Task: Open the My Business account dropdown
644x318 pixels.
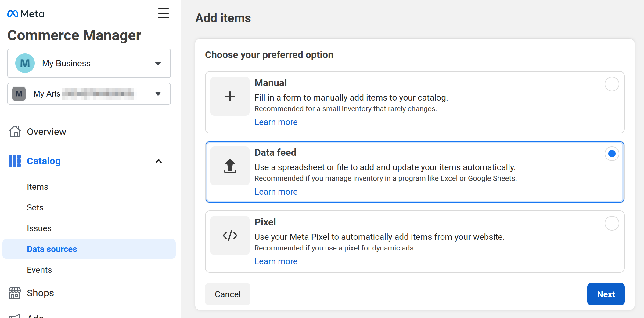Action: point(89,63)
